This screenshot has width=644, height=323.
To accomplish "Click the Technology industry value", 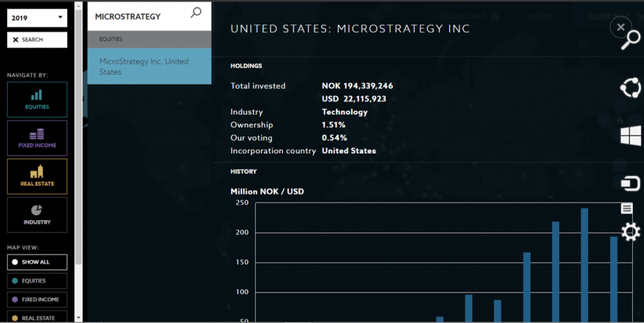I will (345, 112).
